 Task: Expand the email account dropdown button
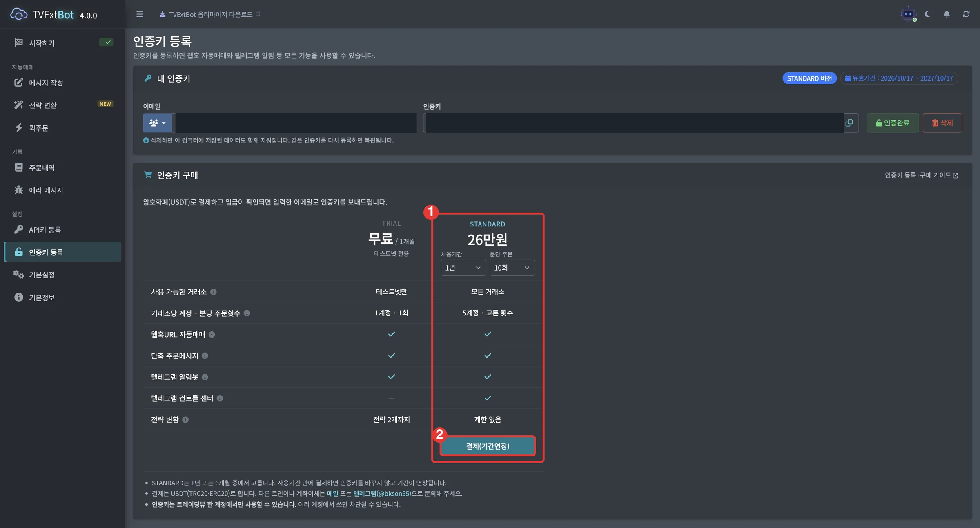coord(157,123)
